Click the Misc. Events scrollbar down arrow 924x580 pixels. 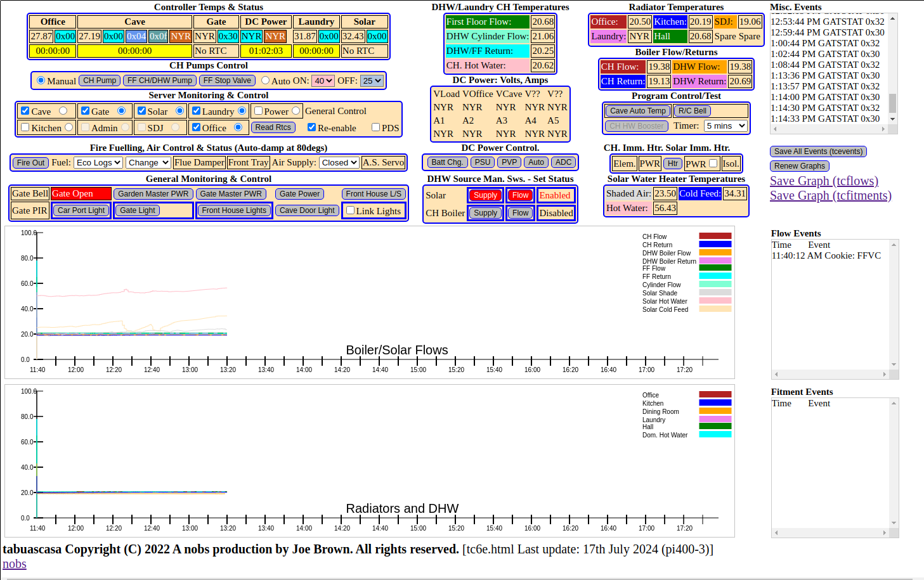pyautogui.click(x=893, y=119)
